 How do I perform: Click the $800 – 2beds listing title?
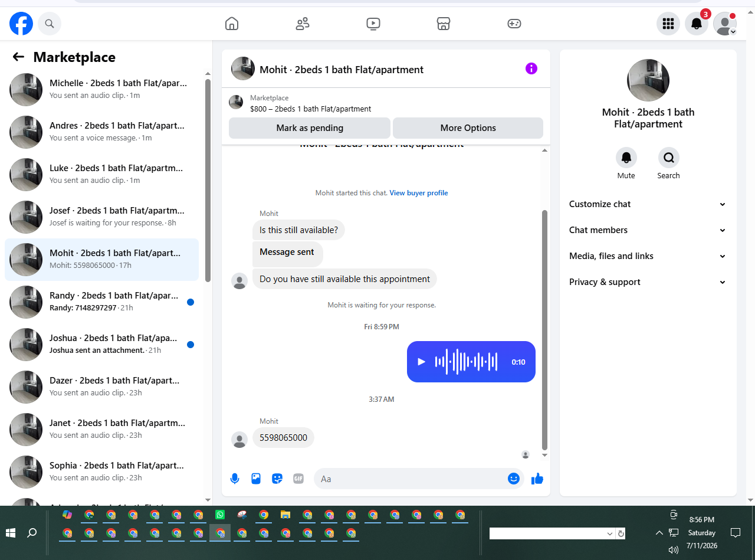click(311, 109)
